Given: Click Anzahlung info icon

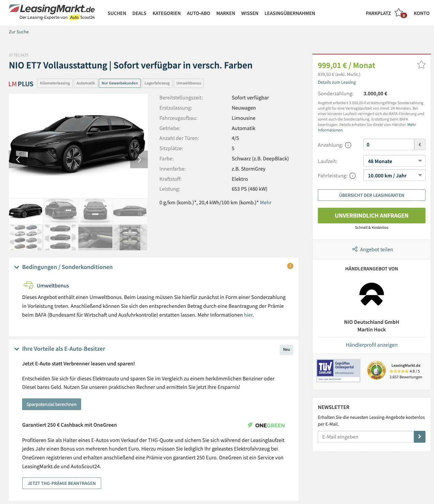Looking at the screenshot, I should pyautogui.click(x=348, y=145).
